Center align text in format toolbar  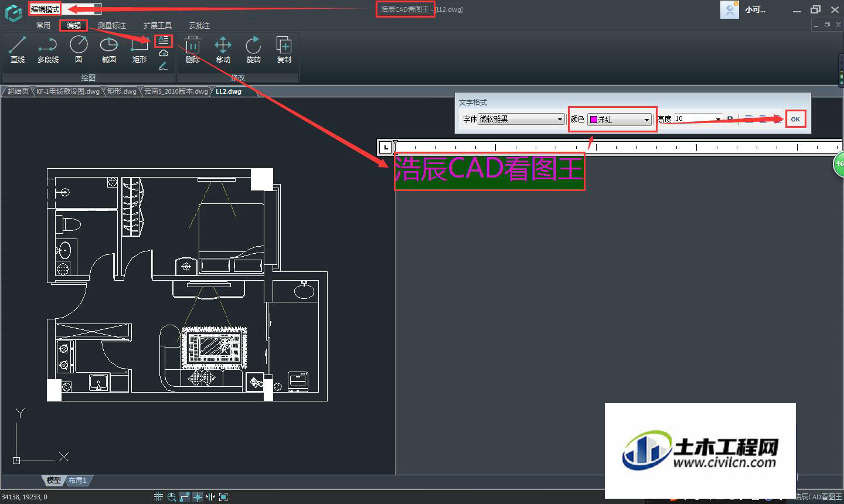pos(763,119)
